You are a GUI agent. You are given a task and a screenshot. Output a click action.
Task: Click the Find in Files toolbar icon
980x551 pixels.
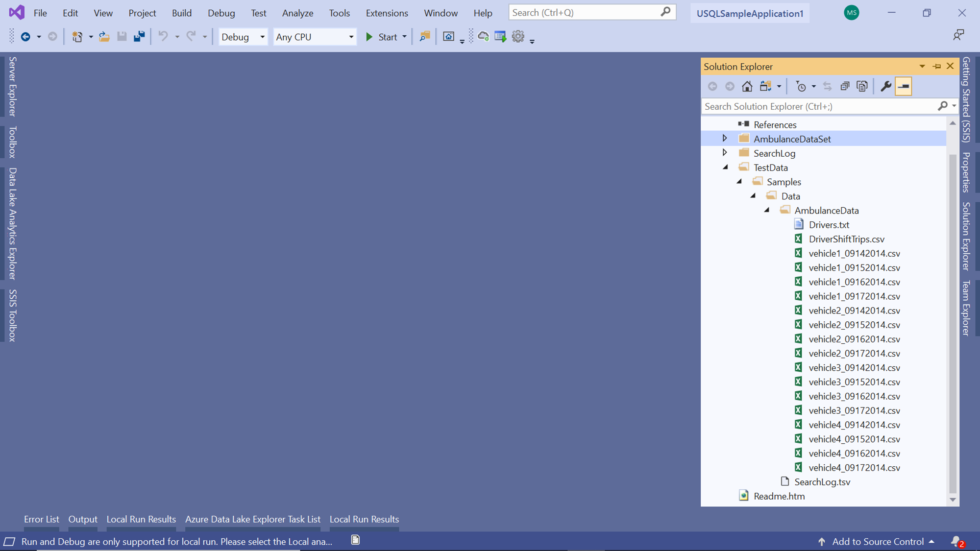[425, 37]
